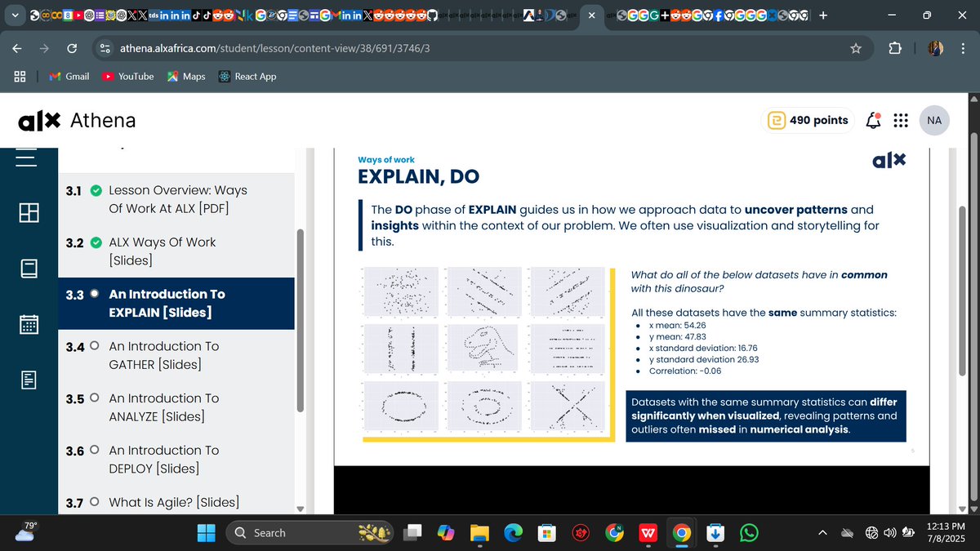The height and width of the screenshot is (551, 980).
Task: Open Task View from the taskbar
Action: coord(414,532)
